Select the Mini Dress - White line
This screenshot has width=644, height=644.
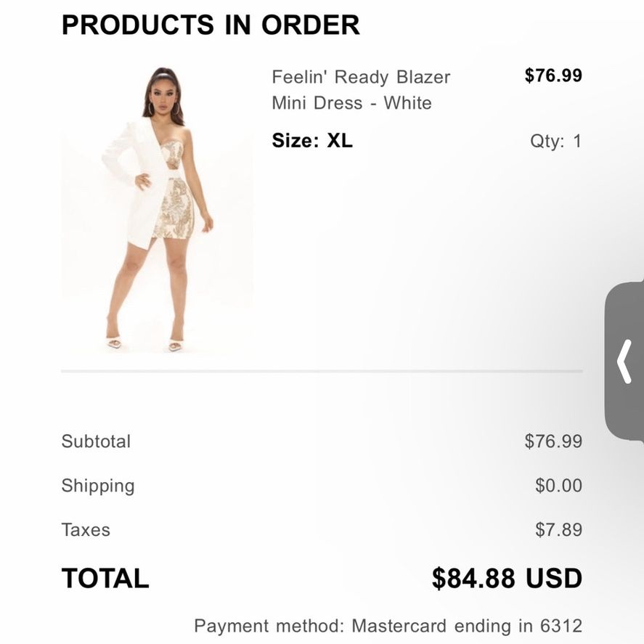coord(351,103)
